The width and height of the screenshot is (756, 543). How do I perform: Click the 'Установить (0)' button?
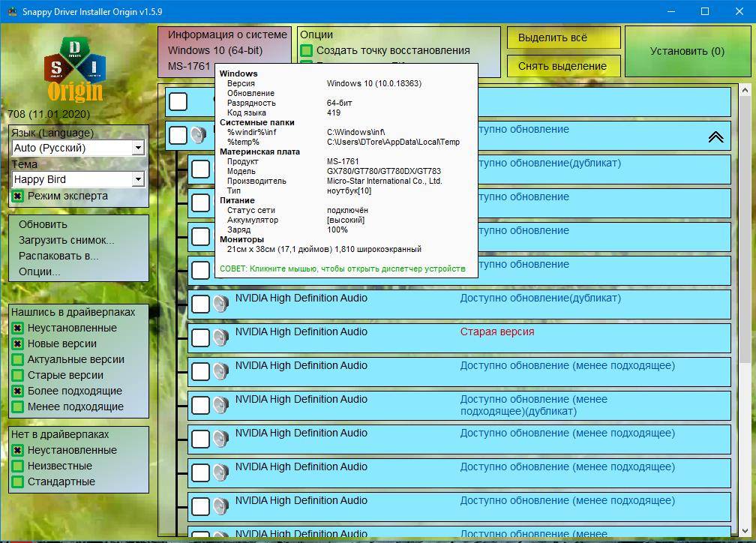[x=688, y=51]
